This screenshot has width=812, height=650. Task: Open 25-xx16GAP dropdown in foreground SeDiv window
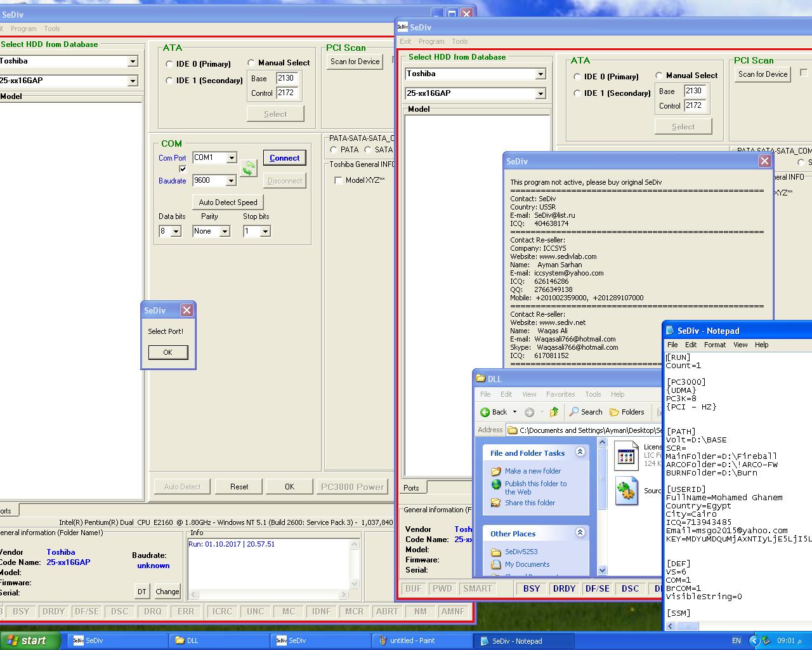(540, 93)
